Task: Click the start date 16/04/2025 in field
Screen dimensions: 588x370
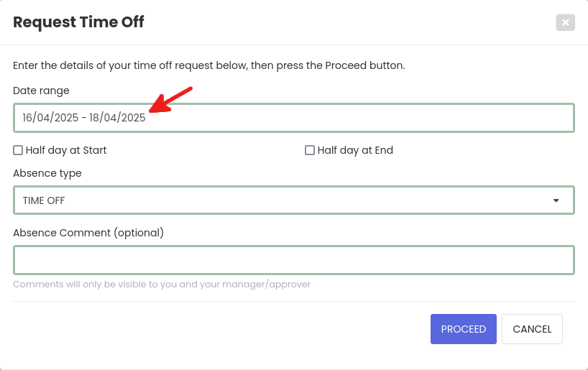Action: coord(50,118)
